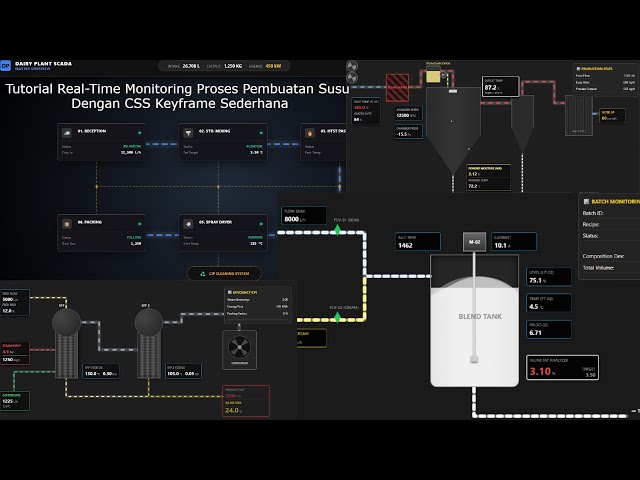Click the atomizer speed 12500 readout

pyautogui.click(x=408, y=113)
